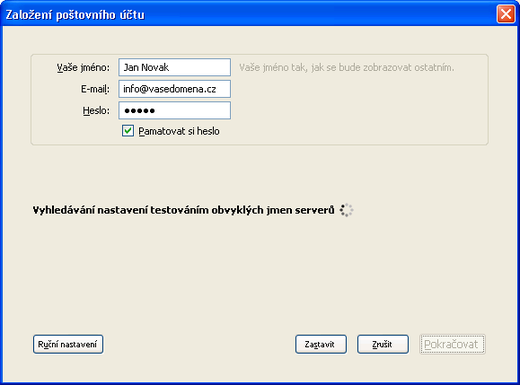Click the Heslo label
Image resolution: width=520 pixels, height=385 pixels.
[x=96, y=111]
